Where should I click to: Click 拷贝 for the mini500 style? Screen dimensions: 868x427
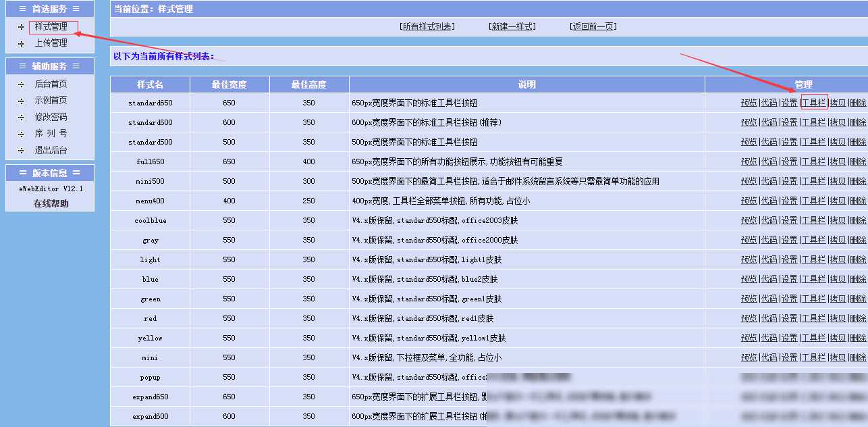(x=837, y=181)
